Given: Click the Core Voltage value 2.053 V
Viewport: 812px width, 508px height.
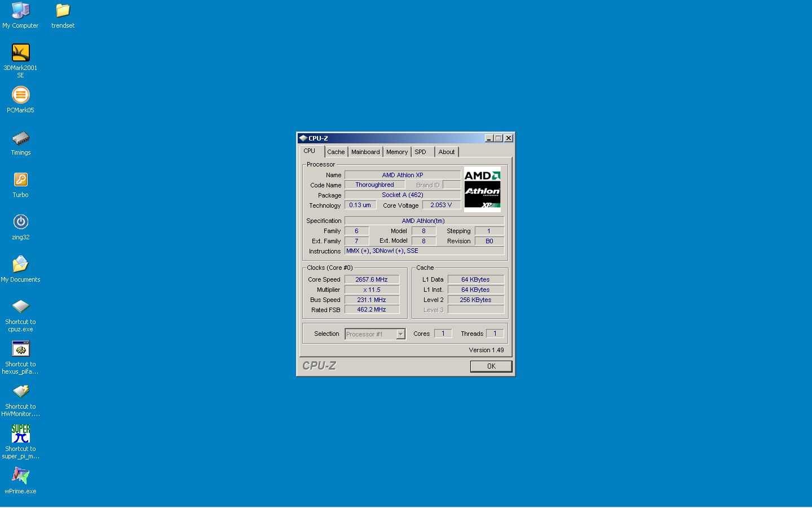Looking at the screenshot, I should [x=441, y=205].
